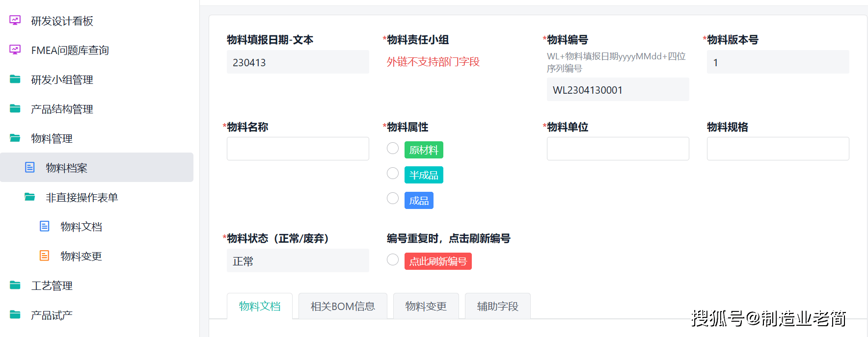Viewport: 868px width, 337px height.
Task: Click the blue 成品 tag
Action: [x=419, y=201]
